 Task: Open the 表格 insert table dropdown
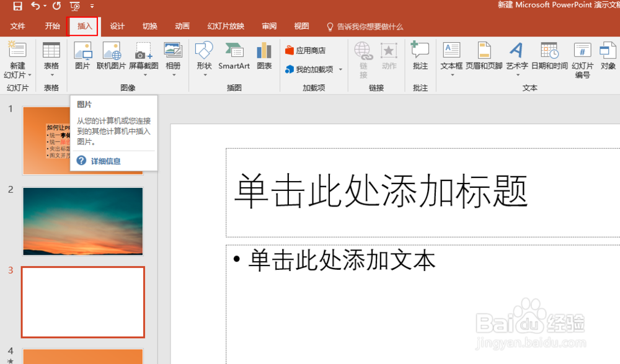point(51,60)
